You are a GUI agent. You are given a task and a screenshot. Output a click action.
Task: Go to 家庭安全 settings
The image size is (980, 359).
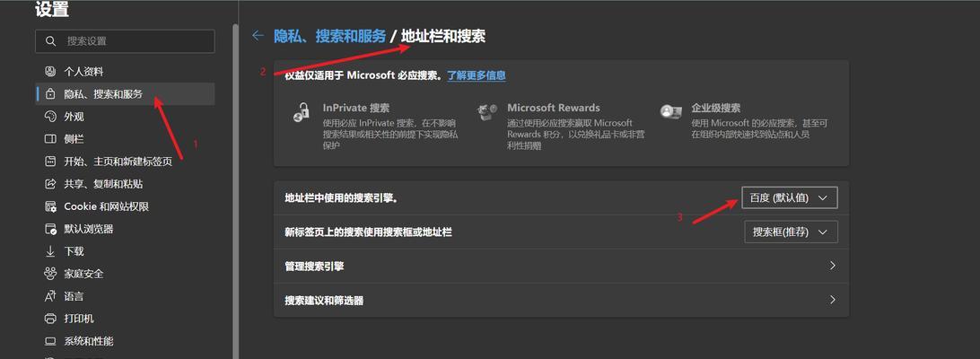coord(126,274)
